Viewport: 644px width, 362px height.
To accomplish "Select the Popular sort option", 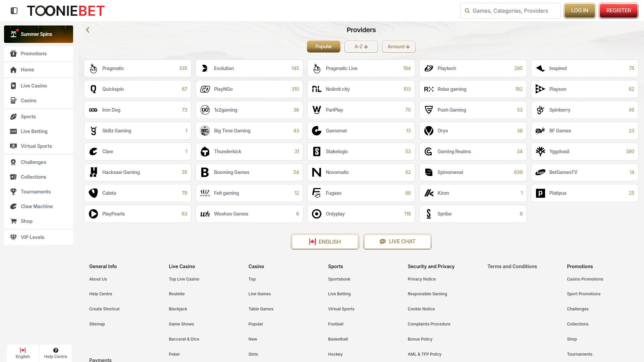I will (x=323, y=47).
